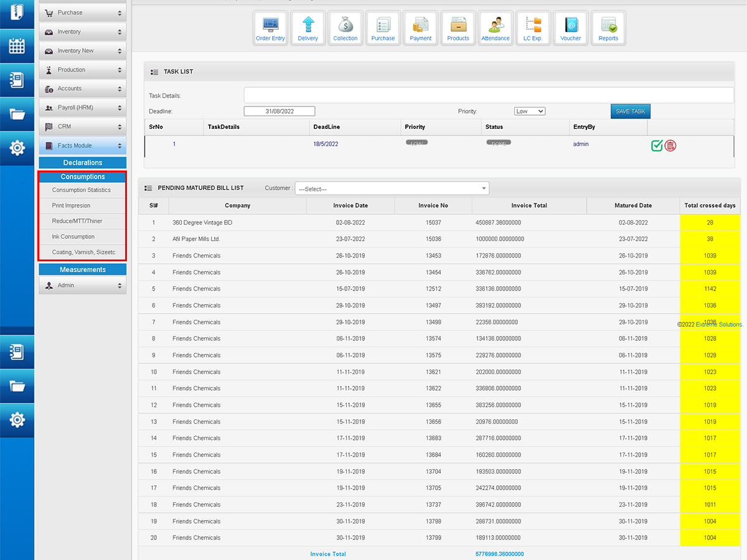The image size is (747, 560).
Task: Click the calendar icon in left sidebar
Action: pyautogui.click(x=17, y=46)
